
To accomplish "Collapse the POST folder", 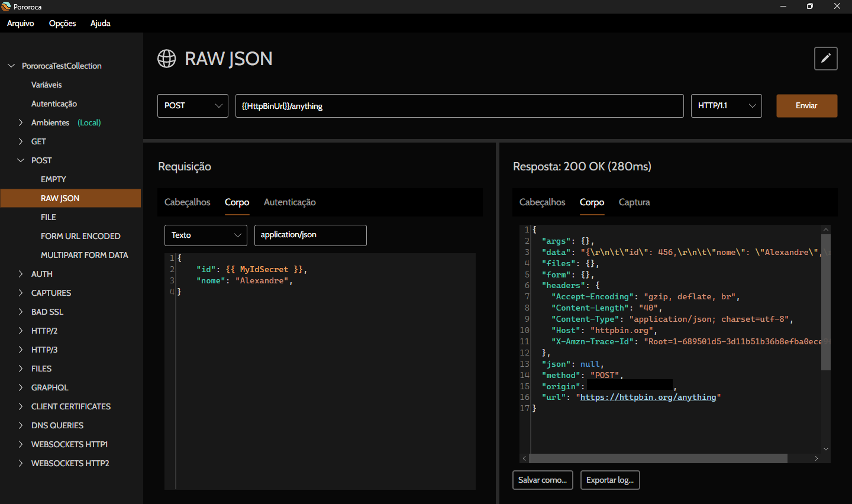I will click(x=21, y=160).
